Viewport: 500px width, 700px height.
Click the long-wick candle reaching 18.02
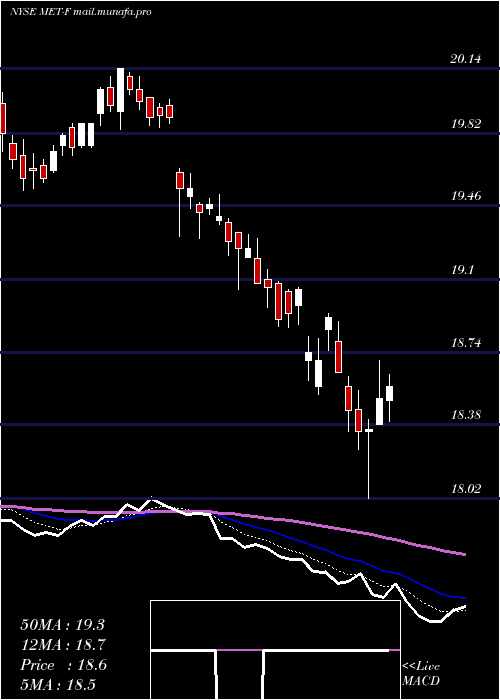pyautogui.click(x=369, y=459)
